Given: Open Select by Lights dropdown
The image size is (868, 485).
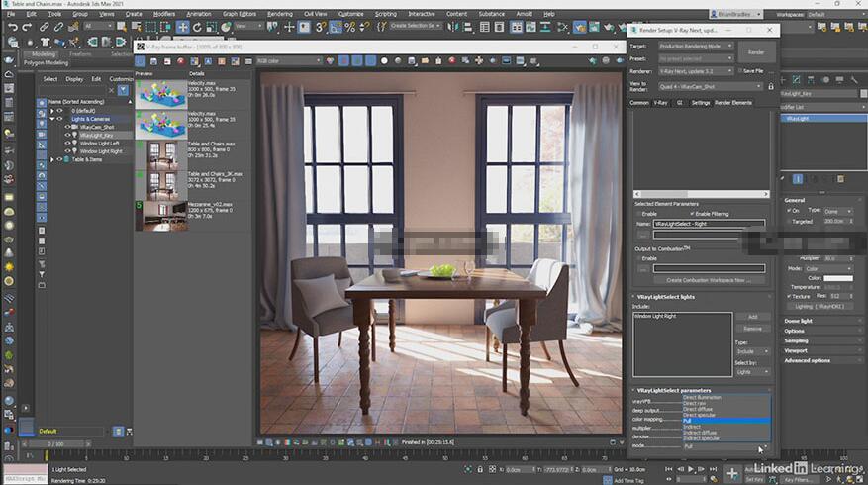Looking at the screenshot, I should 752,372.
